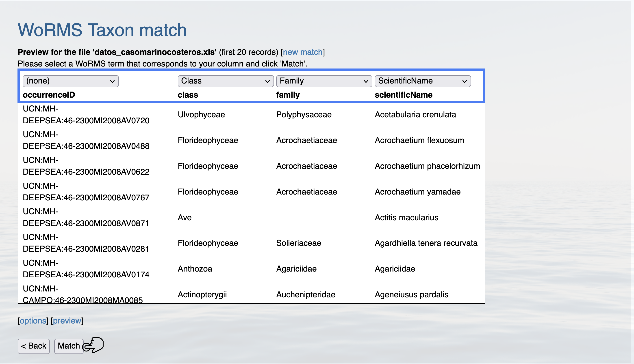Click the Solieriaceae family cell

298,243
